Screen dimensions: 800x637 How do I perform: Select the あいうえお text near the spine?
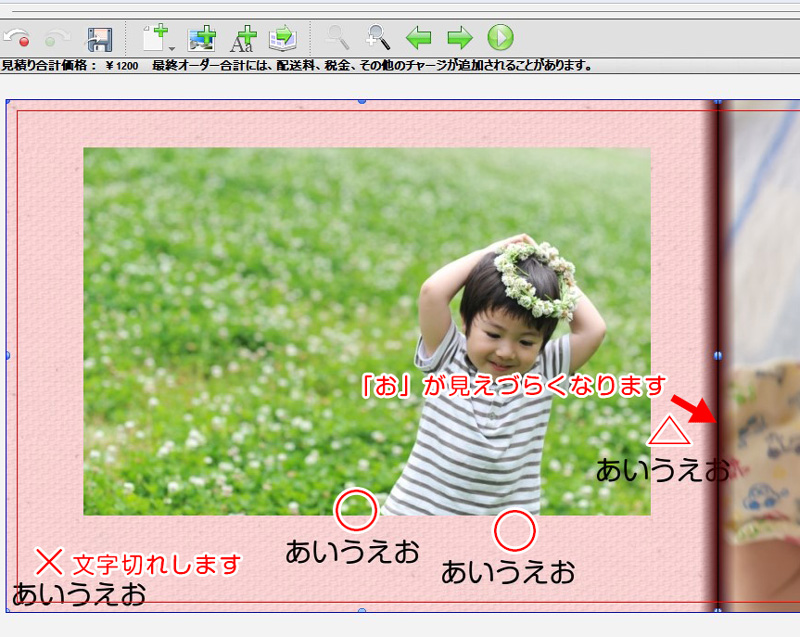coord(662,470)
